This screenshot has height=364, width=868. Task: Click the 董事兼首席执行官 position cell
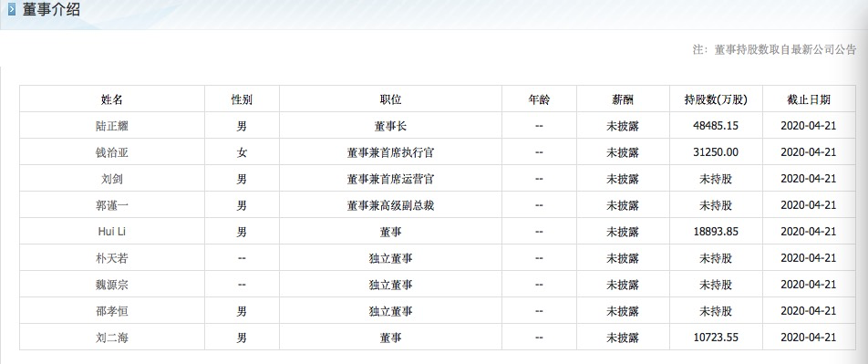[x=390, y=152]
